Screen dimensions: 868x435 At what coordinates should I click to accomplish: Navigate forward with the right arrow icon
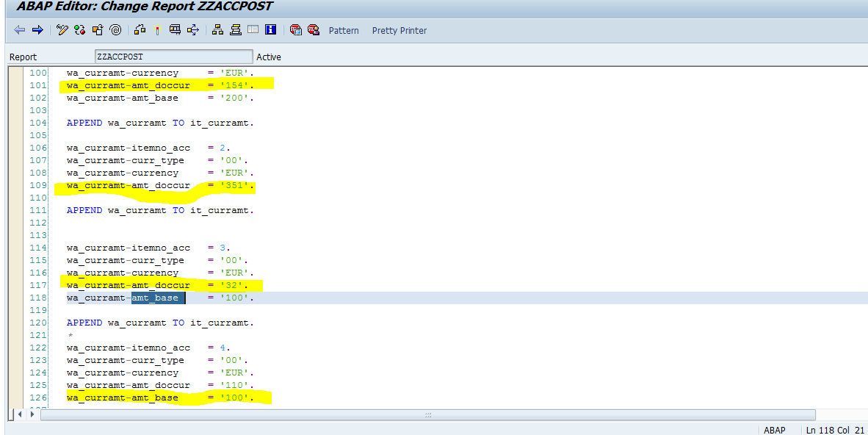click(37, 30)
